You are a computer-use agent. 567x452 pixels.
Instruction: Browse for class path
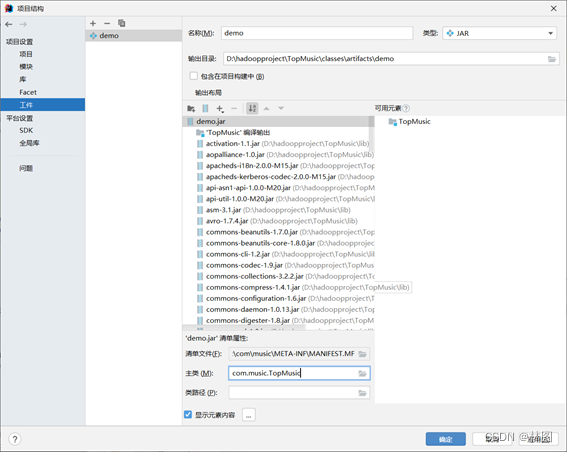(363, 393)
